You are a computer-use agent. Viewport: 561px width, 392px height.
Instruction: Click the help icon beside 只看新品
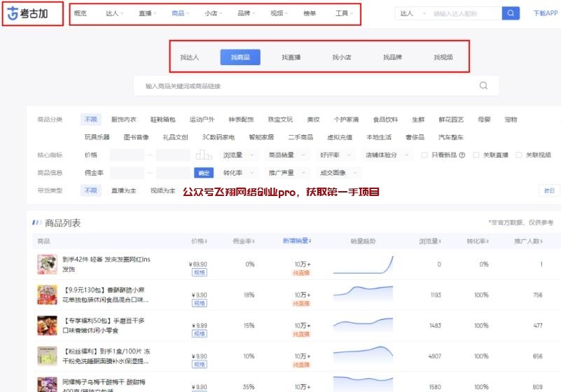[462, 155]
